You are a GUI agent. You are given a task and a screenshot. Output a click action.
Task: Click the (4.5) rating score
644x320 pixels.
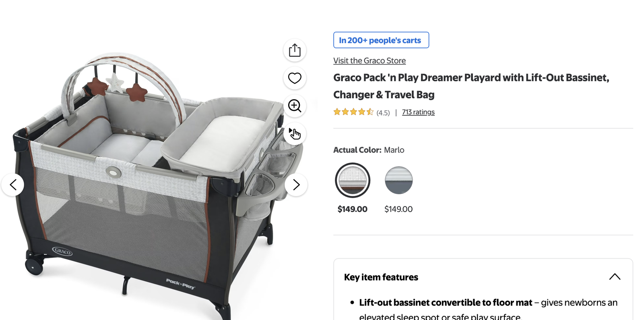383,113
